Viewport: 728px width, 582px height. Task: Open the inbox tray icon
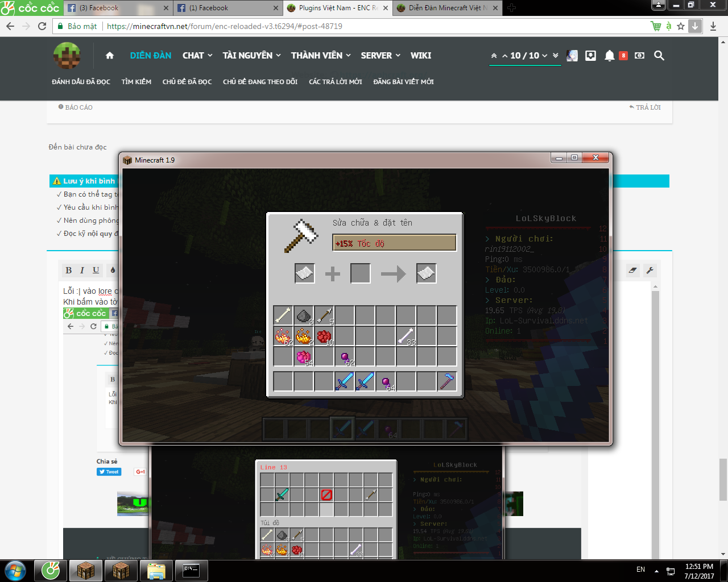(591, 56)
